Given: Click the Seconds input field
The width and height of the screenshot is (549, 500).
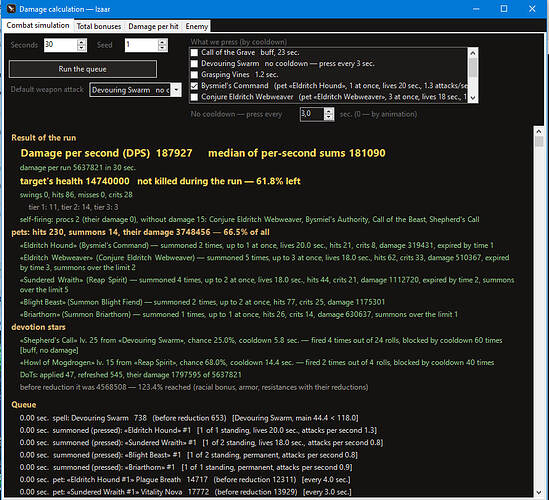Looking at the screenshot, I should click(61, 45).
